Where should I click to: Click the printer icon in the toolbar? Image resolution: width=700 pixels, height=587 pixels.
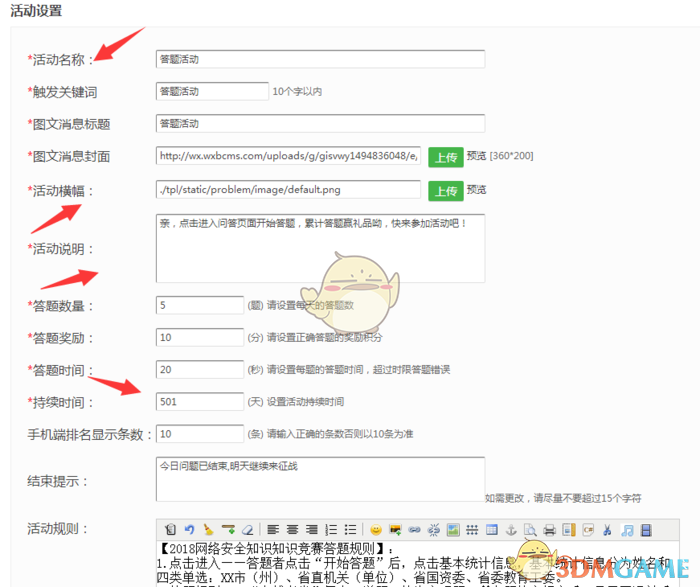550,530
